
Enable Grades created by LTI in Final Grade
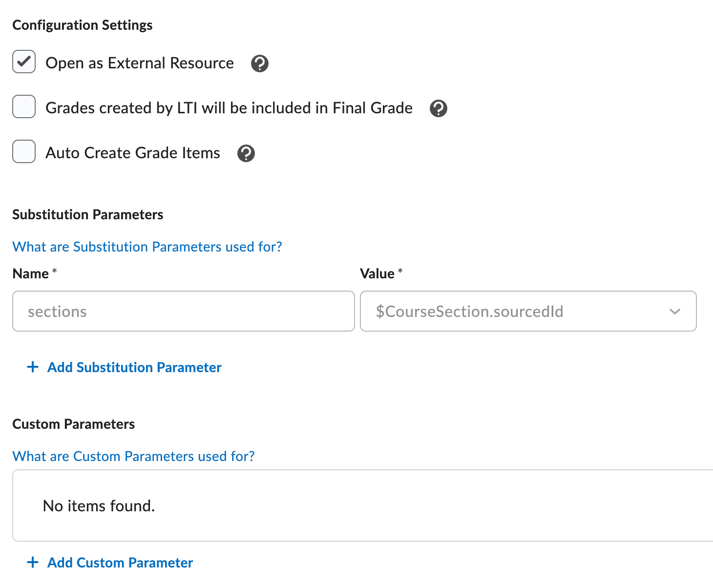point(24,106)
